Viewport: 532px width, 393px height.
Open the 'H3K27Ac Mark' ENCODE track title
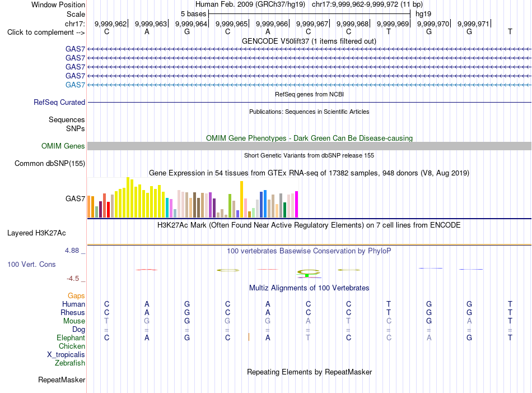(309, 225)
